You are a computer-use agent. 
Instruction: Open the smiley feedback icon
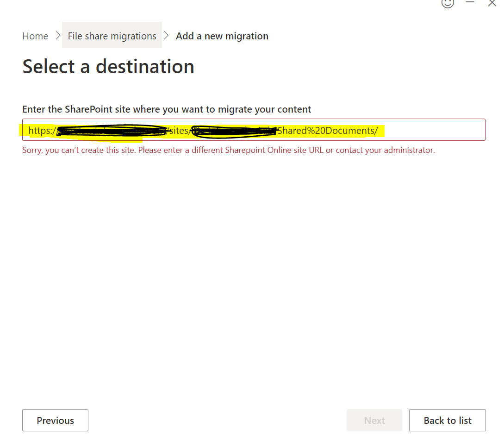click(x=447, y=4)
